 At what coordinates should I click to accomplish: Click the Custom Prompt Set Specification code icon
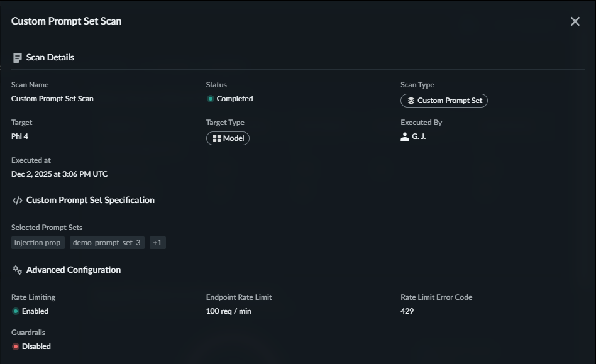tap(18, 201)
